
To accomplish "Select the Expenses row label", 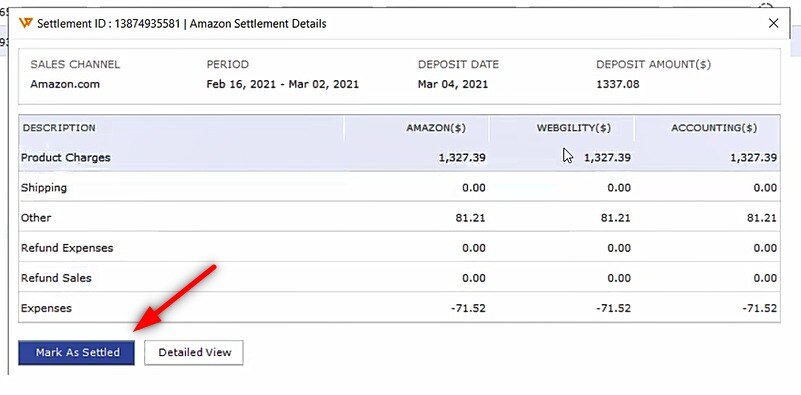I will pos(46,308).
